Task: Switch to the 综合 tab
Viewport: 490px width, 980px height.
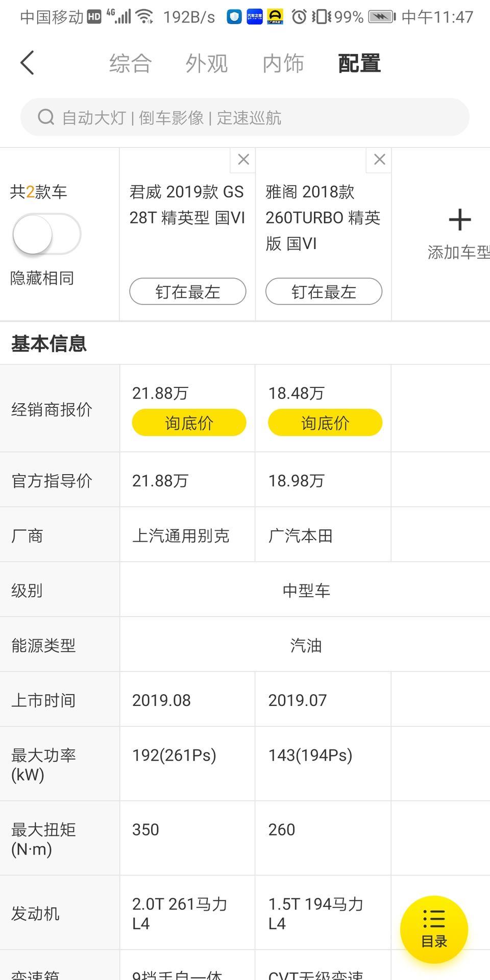Action: [130, 64]
